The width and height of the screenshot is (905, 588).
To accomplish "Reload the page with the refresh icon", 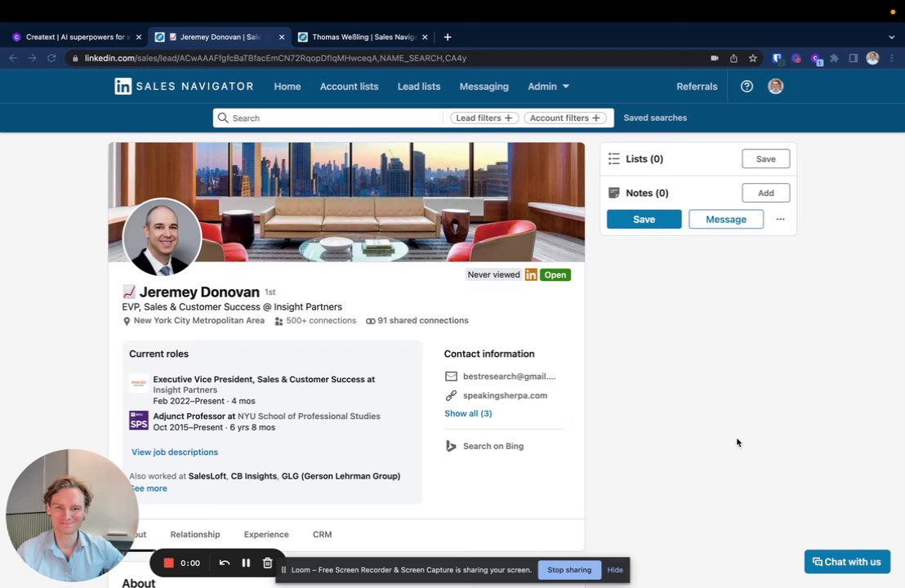I will (x=51, y=58).
